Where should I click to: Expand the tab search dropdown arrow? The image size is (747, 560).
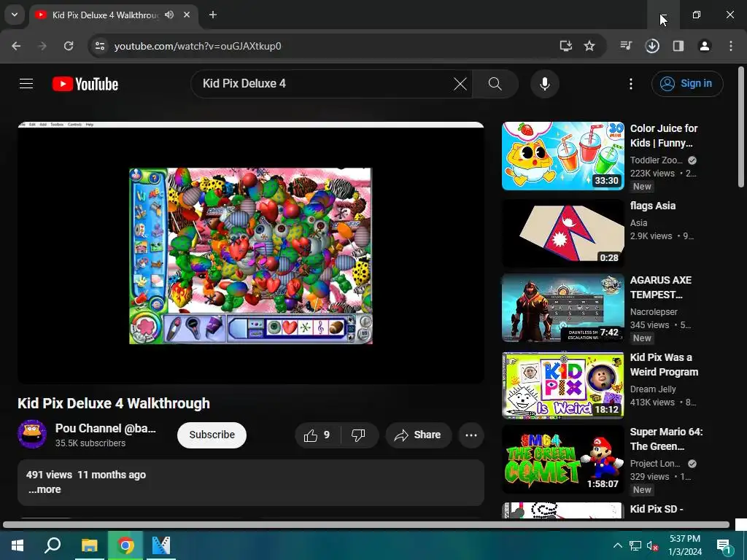(x=15, y=15)
